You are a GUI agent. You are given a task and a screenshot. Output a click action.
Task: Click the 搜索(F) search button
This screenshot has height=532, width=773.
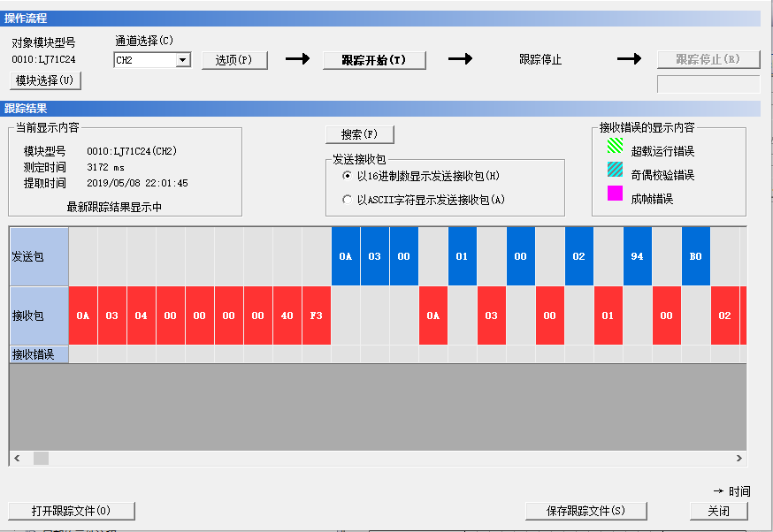click(359, 134)
